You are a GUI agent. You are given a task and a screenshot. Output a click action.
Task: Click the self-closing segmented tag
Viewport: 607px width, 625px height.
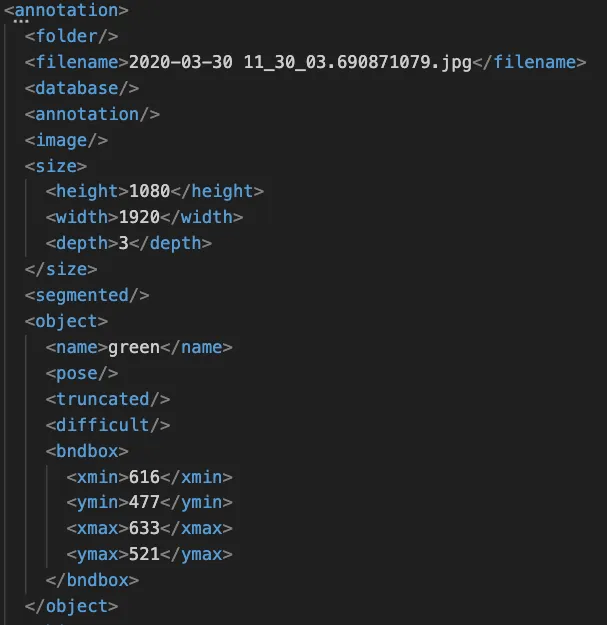point(92,295)
